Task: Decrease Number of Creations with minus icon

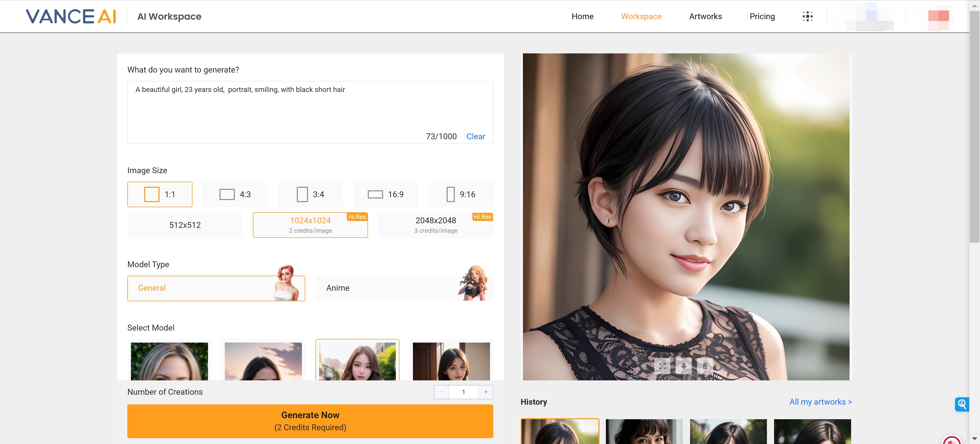Action: point(441,392)
